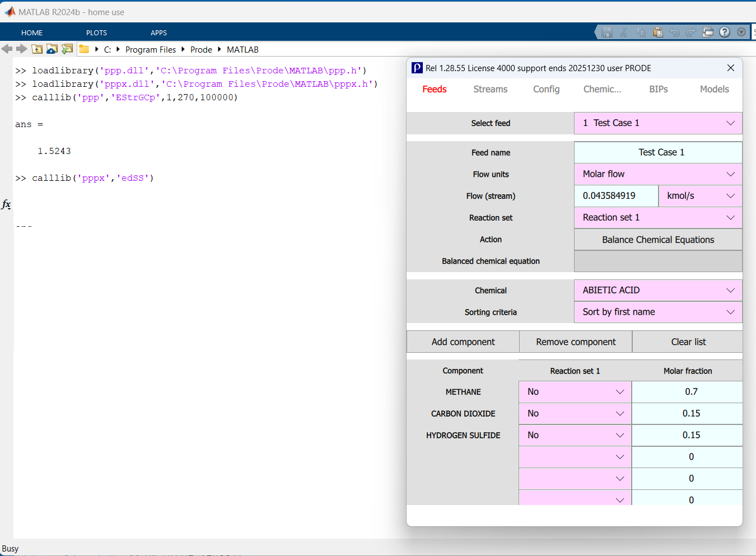Open the Flow units Molar flow dropdown
The width and height of the screenshot is (756, 556).
(658, 174)
